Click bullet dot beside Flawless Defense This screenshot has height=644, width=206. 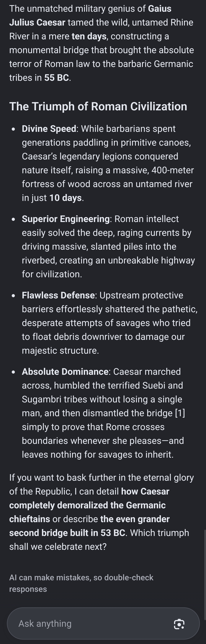click(13, 296)
